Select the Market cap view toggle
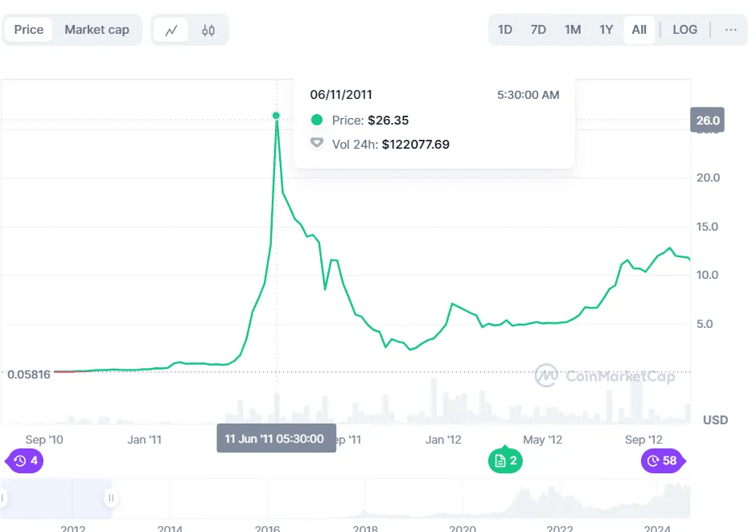Screen dimensions: 756x532 coord(97,30)
